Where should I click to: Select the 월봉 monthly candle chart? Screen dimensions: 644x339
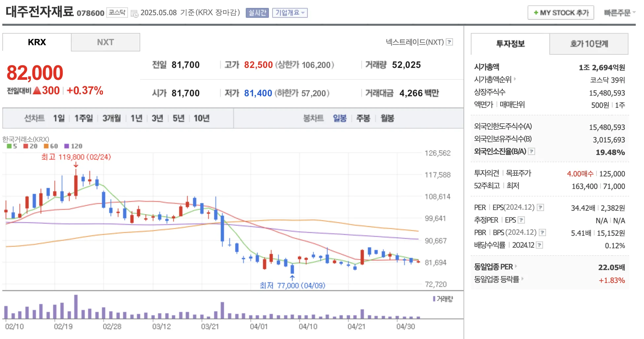pos(387,118)
